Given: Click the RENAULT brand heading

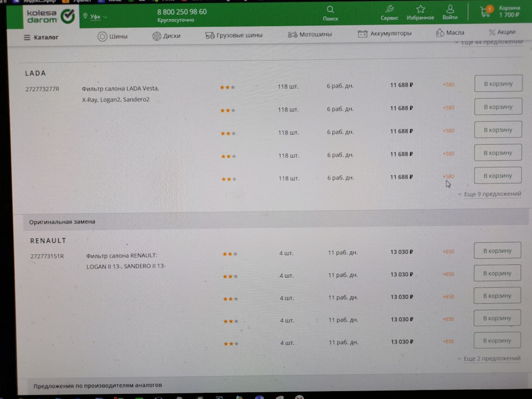Looking at the screenshot, I should (48, 241).
